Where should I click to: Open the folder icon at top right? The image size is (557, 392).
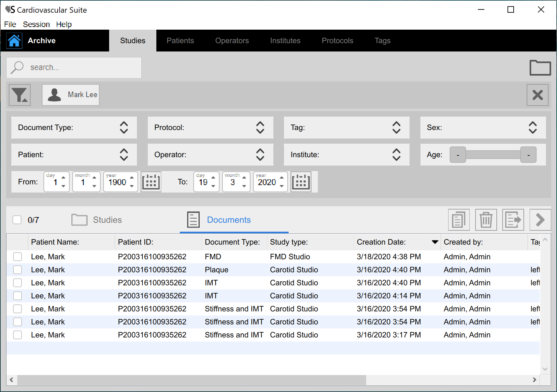point(540,68)
